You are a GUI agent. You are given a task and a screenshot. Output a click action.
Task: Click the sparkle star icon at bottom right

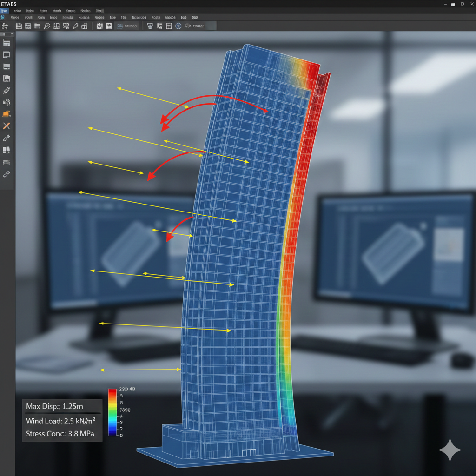point(450,450)
